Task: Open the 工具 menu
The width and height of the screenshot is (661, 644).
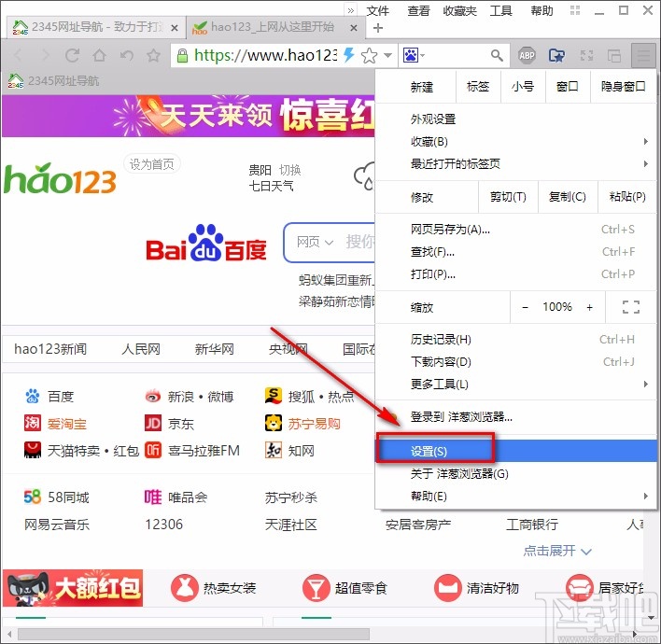Action: click(x=500, y=10)
